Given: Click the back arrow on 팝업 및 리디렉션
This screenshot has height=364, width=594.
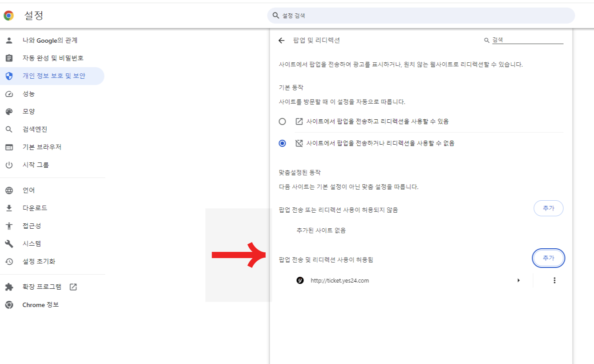Looking at the screenshot, I should (281, 40).
